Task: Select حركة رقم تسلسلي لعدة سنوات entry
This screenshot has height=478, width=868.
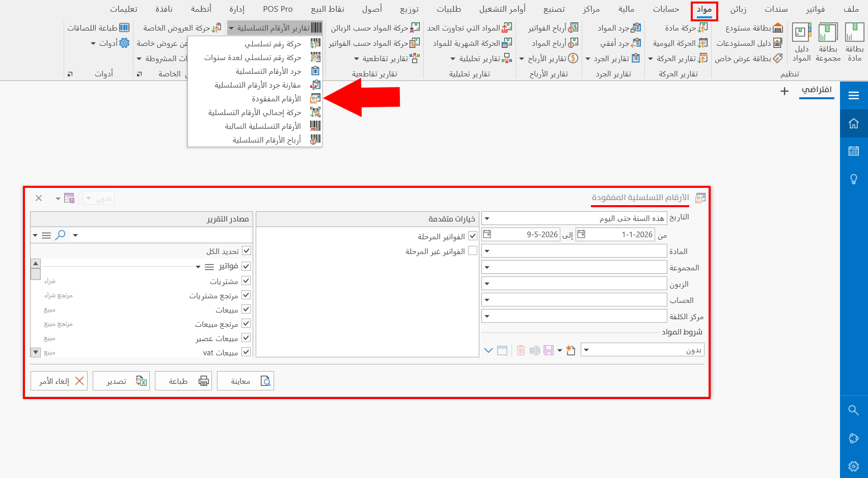Action: pyautogui.click(x=255, y=58)
